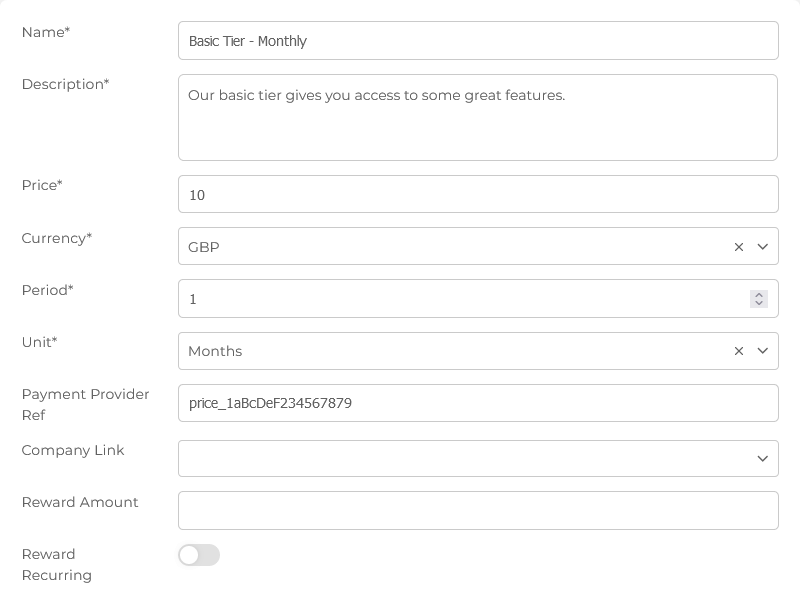Image resolution: width=800 pixels, height=594 pixels.
Task: Click the Period stepper up arrow
Action: (759, 293)
